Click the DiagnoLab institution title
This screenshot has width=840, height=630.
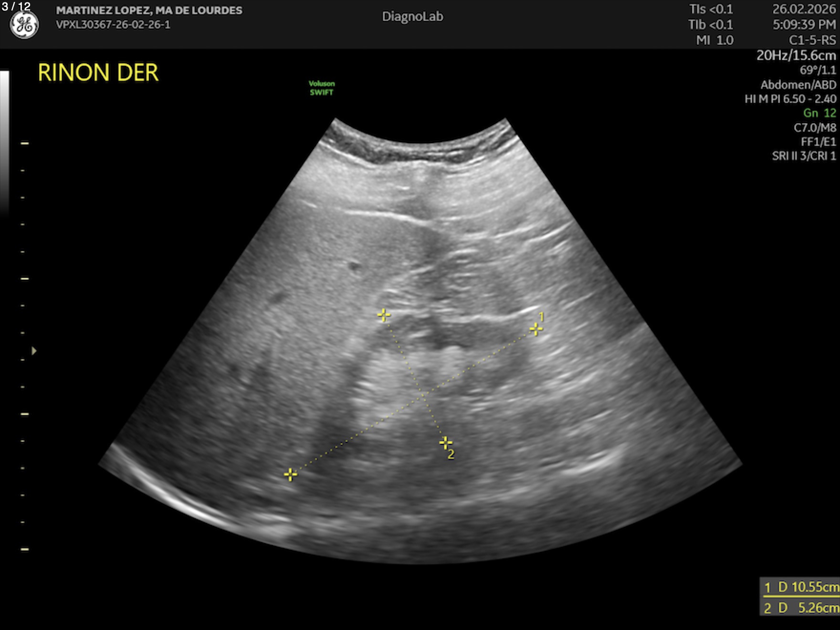click(x=412, y=17)
